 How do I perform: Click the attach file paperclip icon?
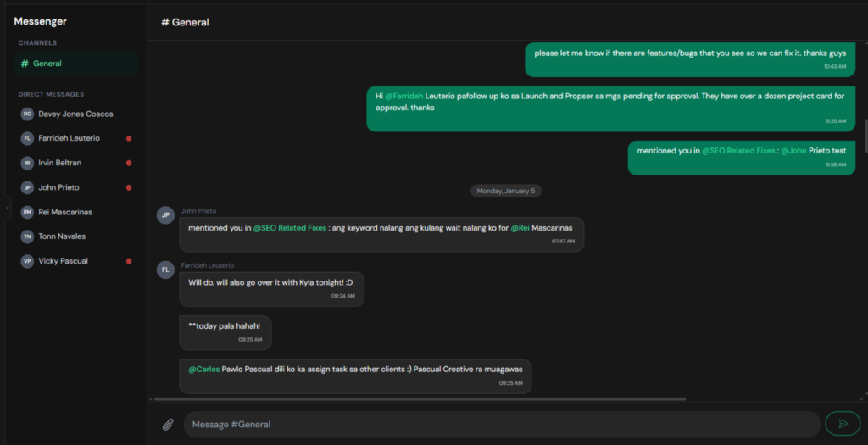click(168, 424)
